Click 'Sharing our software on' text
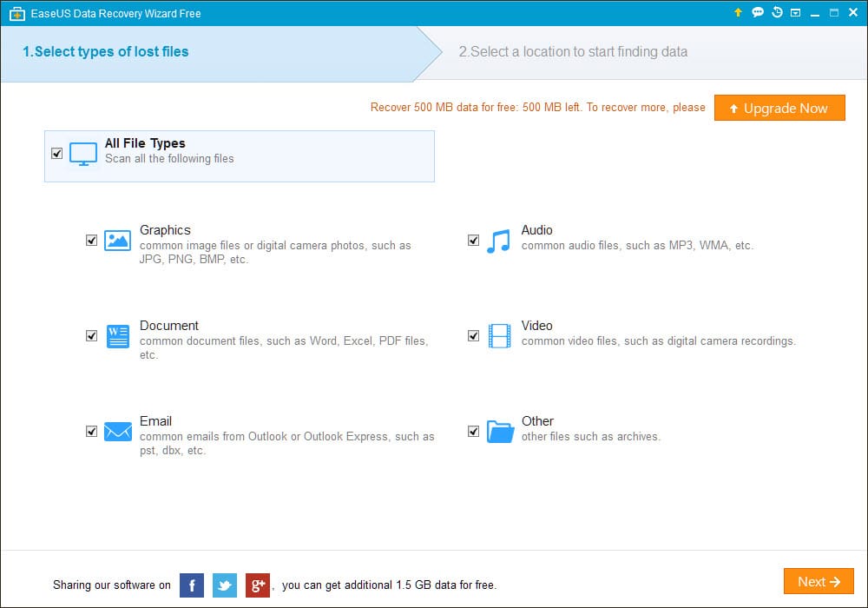 112,585
